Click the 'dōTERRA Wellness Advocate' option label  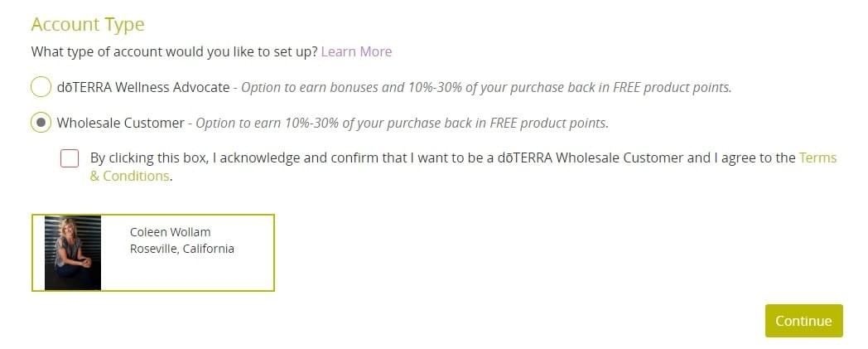[x=143, y=88]
